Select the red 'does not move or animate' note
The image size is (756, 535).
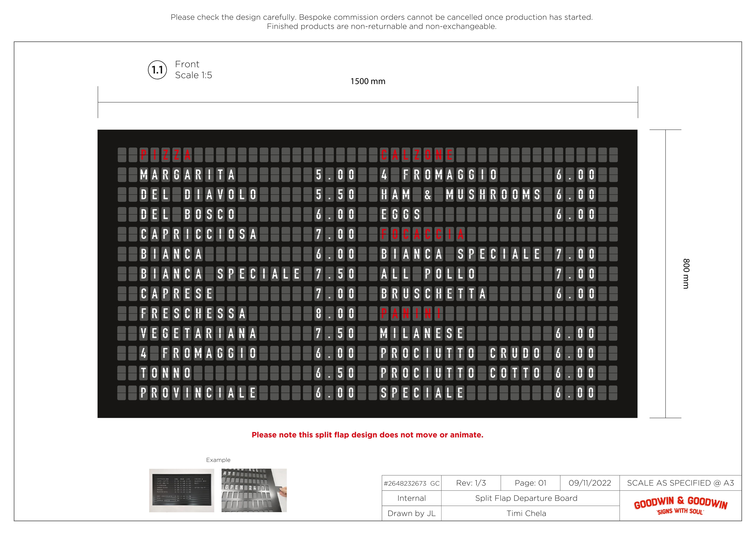[x=367, y=435]
